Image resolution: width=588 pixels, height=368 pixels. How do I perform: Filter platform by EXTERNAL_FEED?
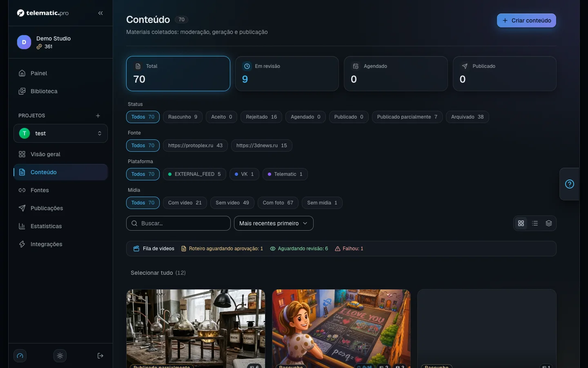click(x=194, y=174)
